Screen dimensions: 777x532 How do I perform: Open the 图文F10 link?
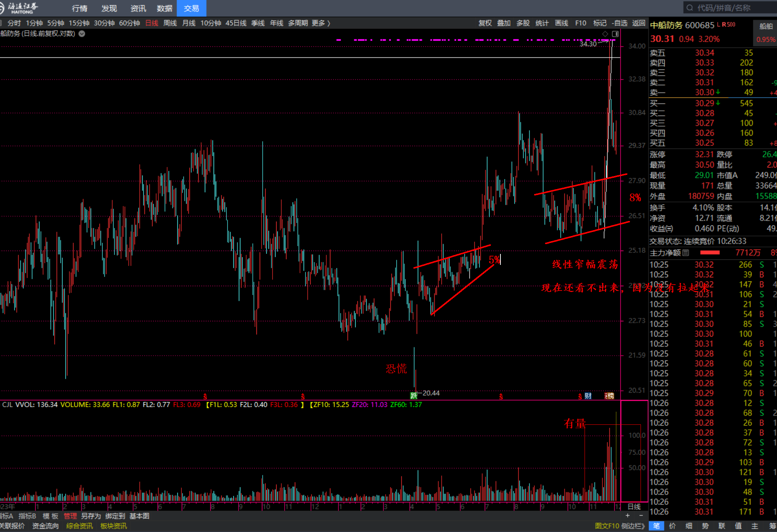[x=607, y=526]
